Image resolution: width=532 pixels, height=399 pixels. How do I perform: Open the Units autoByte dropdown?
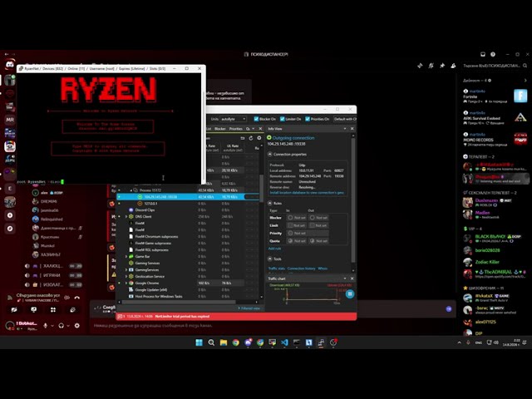tap(233, 119)
